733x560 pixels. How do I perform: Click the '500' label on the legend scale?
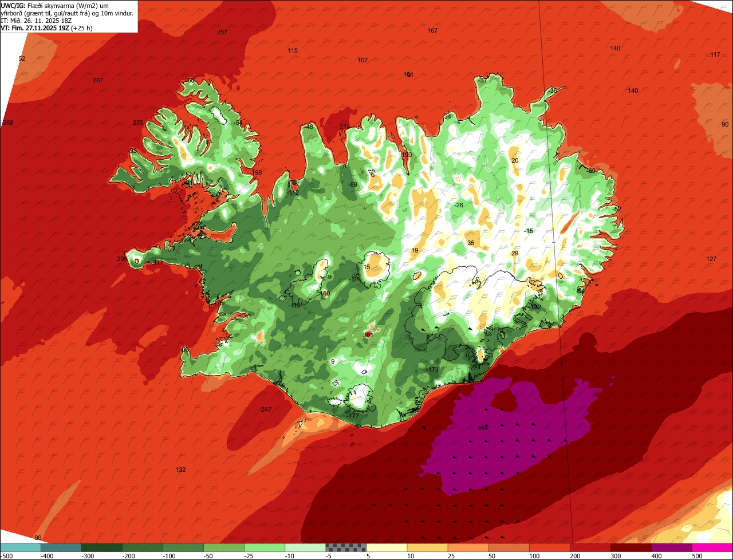[697, 555]
